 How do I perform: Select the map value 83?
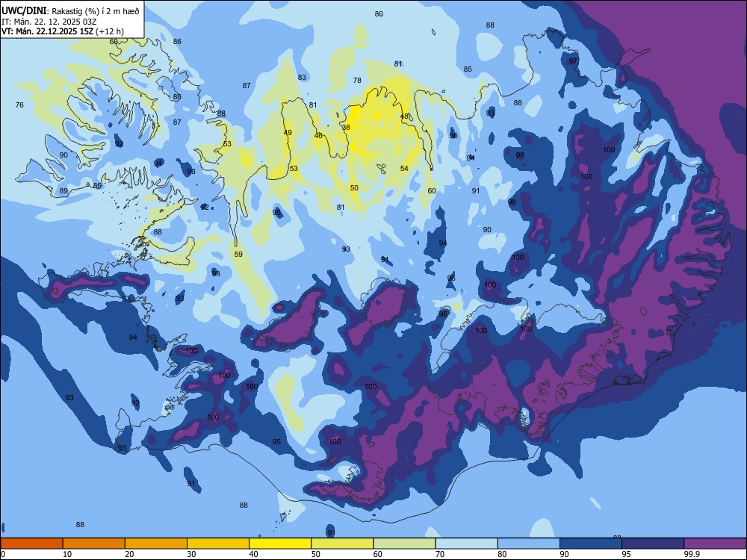click(x=302, y=77)
